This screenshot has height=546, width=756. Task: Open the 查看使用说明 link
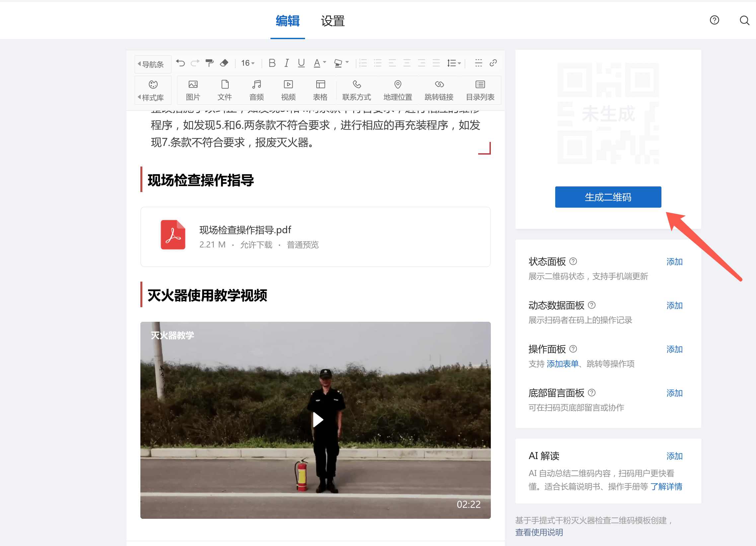(x=539, y=532)
